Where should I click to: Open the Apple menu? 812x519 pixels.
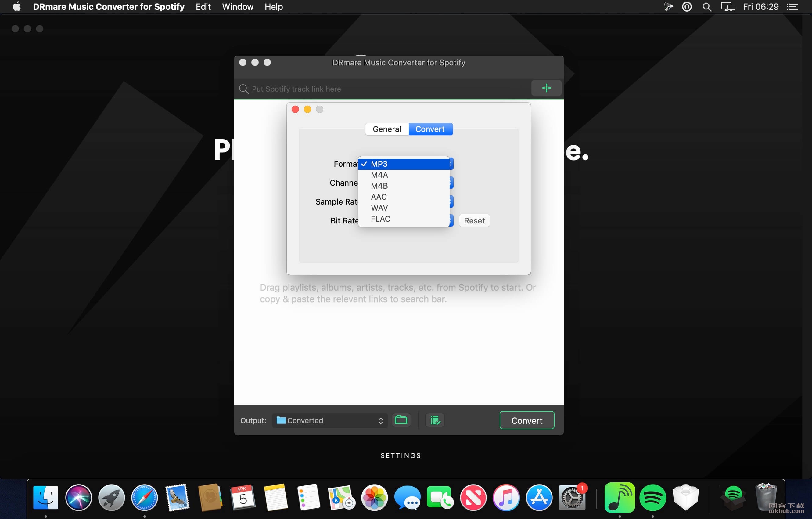click(x=16, y=7)
